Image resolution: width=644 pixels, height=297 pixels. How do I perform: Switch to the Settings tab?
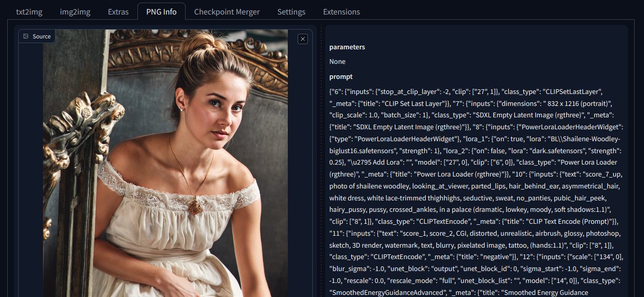point(291,11)
